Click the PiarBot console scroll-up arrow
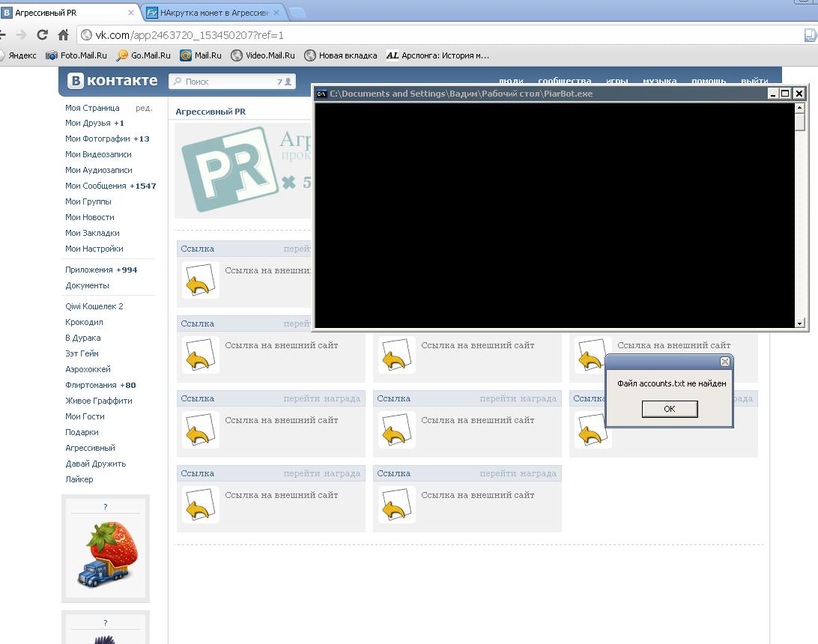The width and height of the screenshot is (818, 644). (x=800, y=107)
